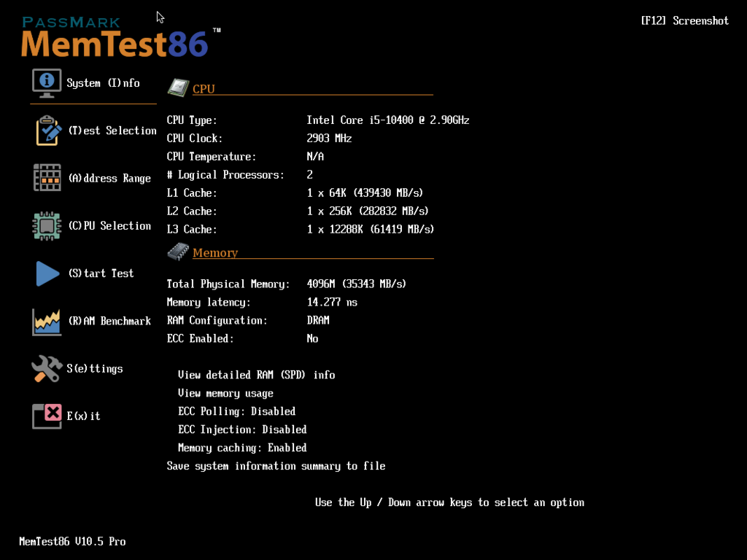Click Total Physical Memory value 4096M
Image resolution: width=747 pixels, height=560 pixels.
tap(356, 284)
